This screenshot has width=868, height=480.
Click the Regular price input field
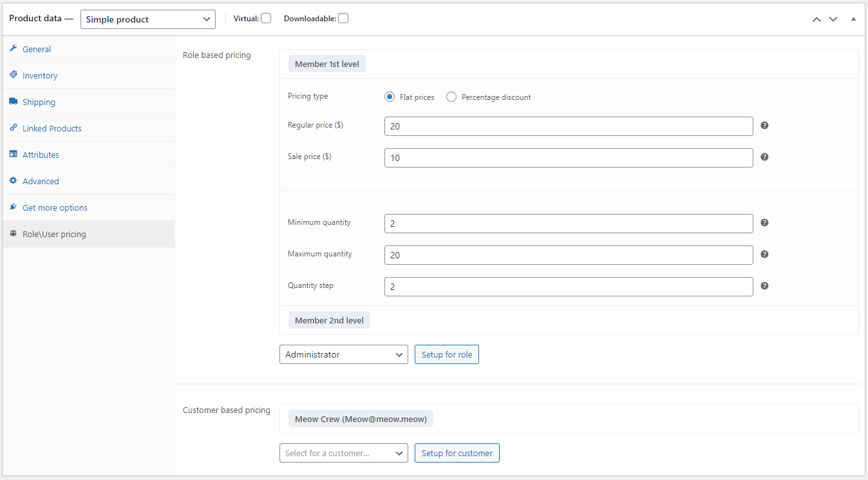coord(569,126)
